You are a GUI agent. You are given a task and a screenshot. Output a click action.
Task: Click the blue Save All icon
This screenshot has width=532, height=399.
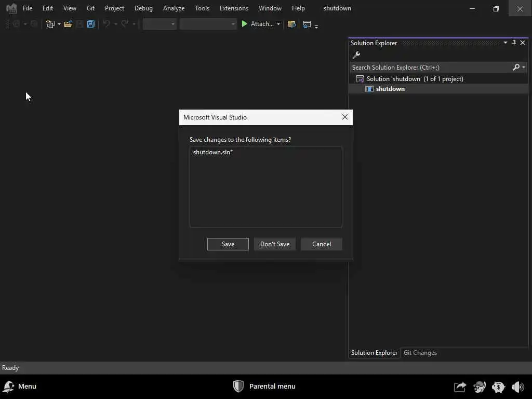90,24
